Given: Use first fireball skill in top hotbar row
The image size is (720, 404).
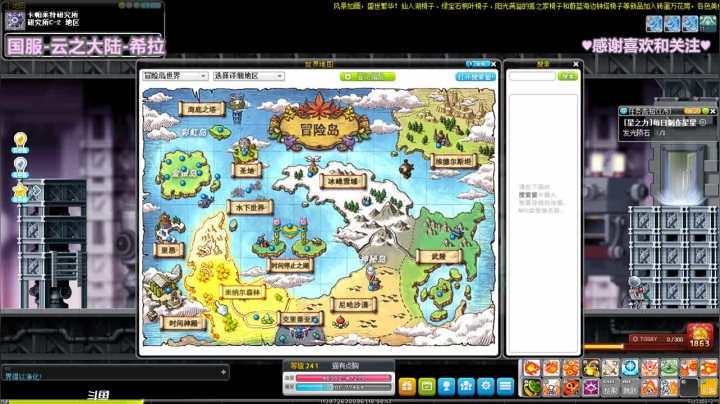Looking at the screenshot, I should pyautogui.click(x=532, y=368).
